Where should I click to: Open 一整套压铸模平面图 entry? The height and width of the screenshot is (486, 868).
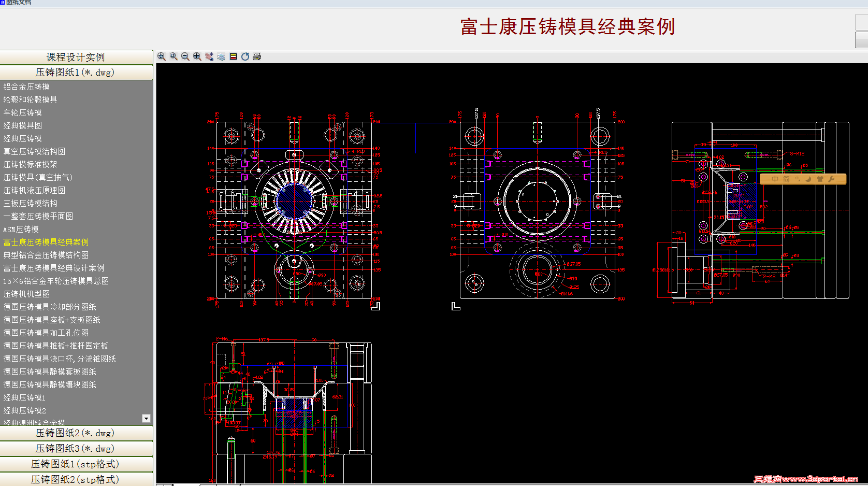pyautogui.click(x=38, y=216)
